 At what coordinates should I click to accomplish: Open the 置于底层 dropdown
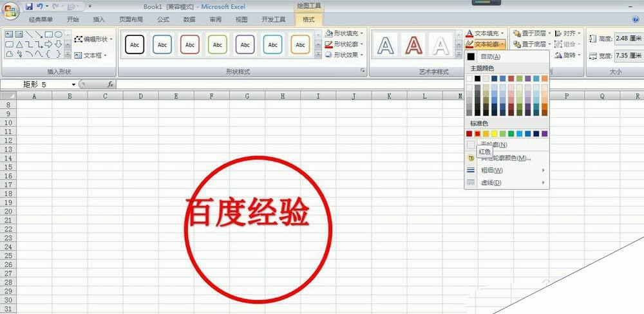(531, 44)
